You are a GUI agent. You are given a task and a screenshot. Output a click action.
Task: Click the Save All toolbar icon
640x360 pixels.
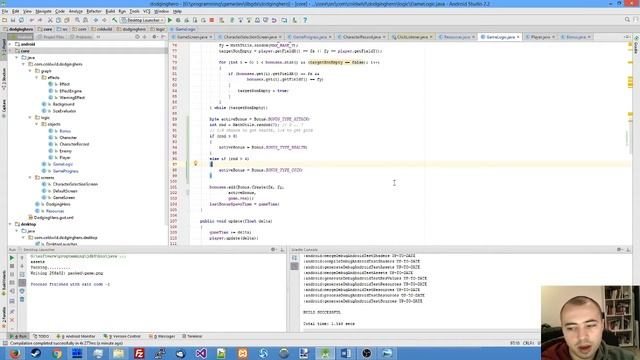coord(13,20)
